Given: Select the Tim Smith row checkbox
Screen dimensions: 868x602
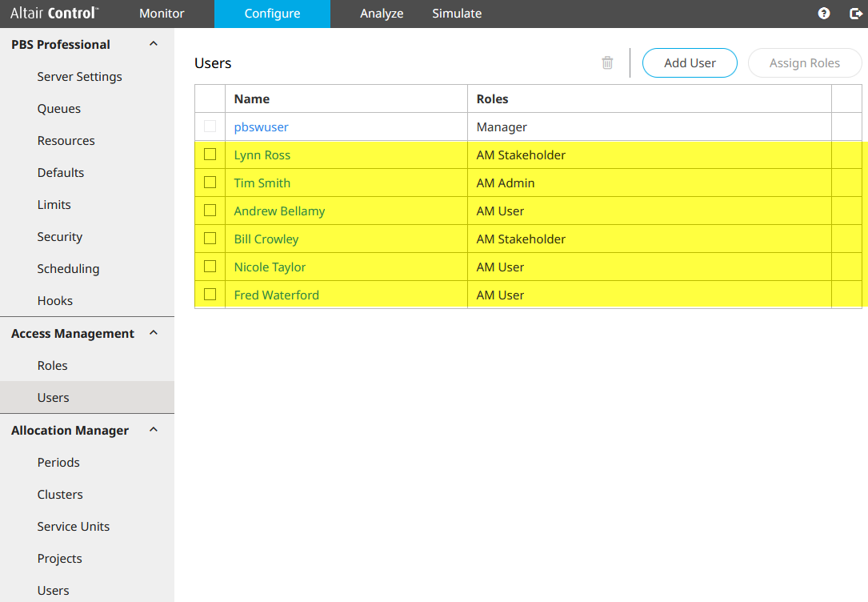Looking at the screenshot, I should click(x=210, y=183).
